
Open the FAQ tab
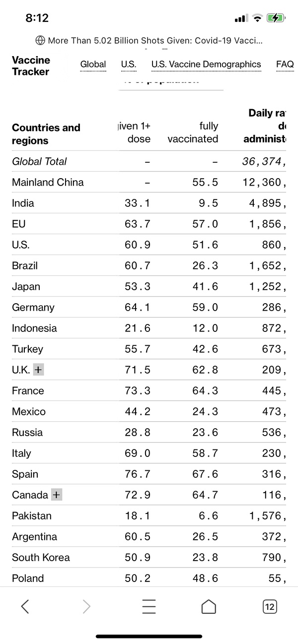click(285, 64)
